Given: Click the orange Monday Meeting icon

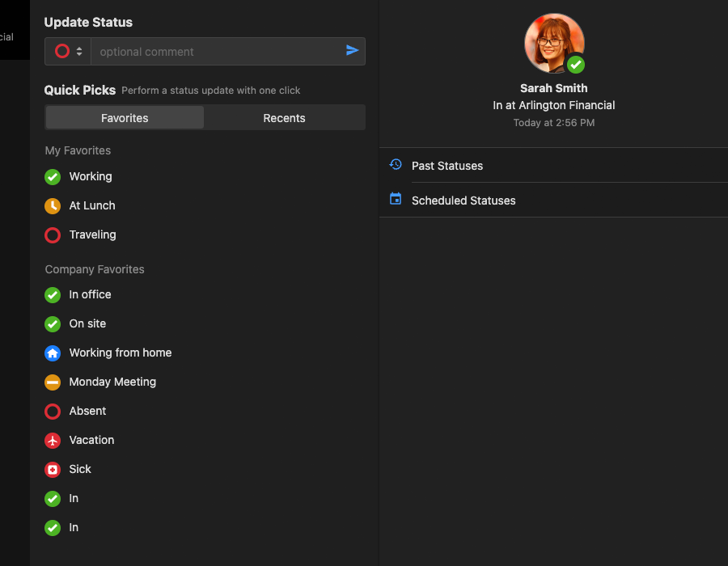Looking at the screenshot, I should [53, 382].
